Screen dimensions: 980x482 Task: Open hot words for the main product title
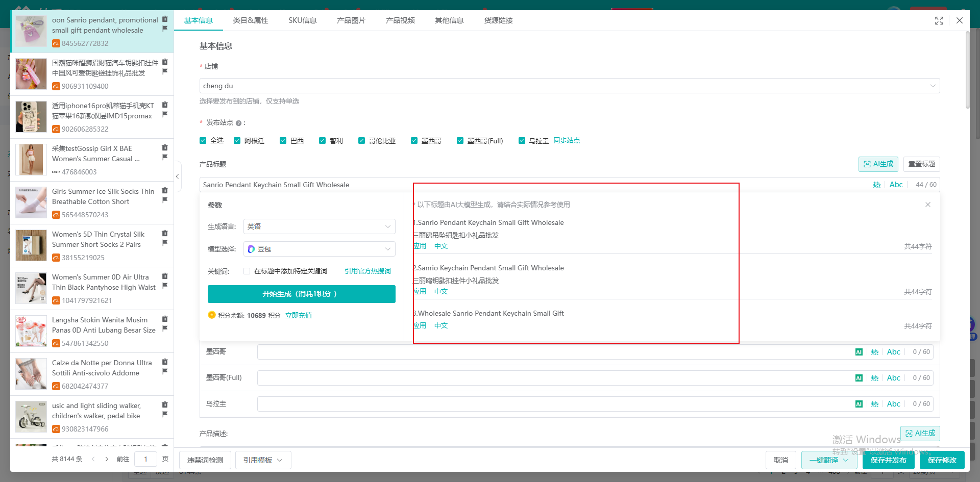[x=877, y=185]
